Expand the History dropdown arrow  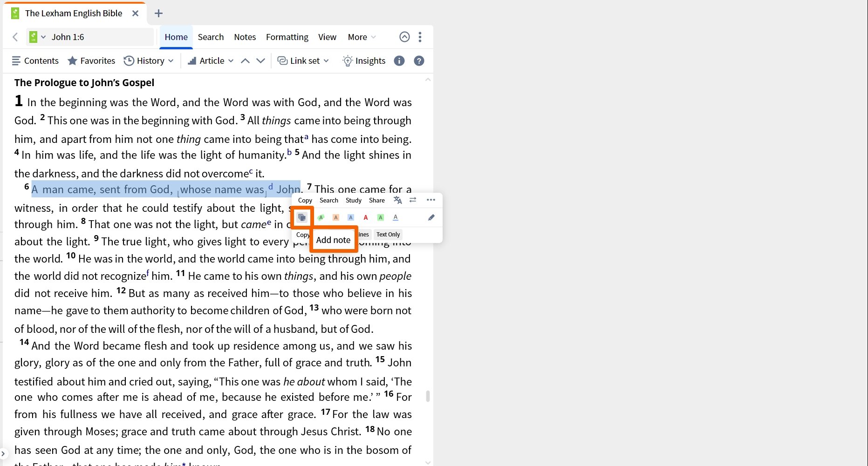(x=171, y=61)
